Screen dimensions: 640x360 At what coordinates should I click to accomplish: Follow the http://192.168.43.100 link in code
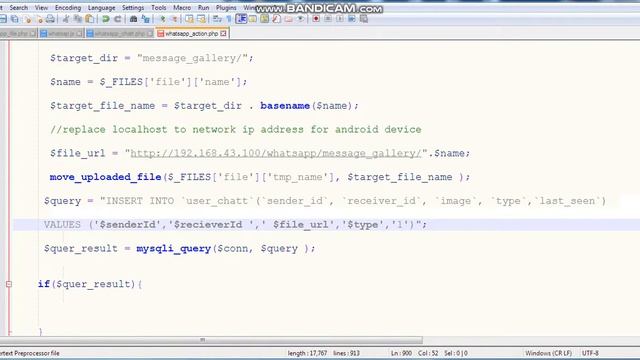(x=276, y=153)
